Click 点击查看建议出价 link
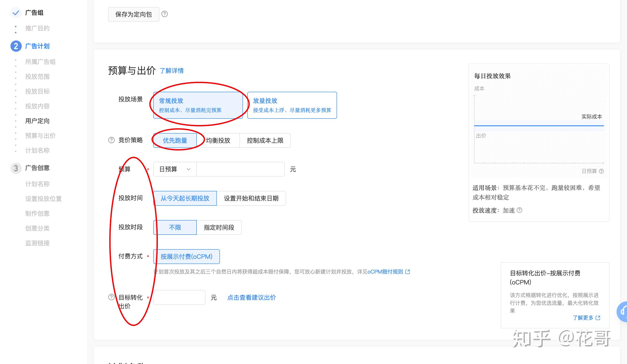Viewport: 627px width, 364px height. pyautogui.click(x=251, y=297)
